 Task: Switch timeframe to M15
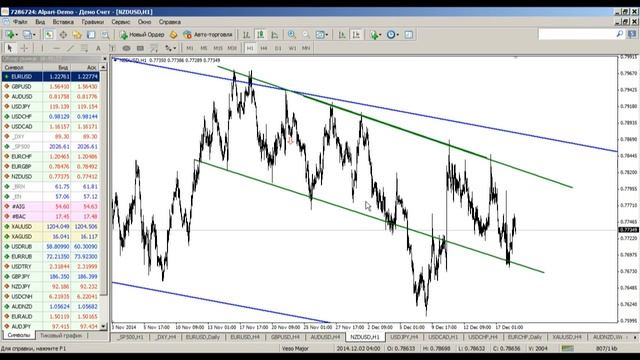tap(218, 48)
